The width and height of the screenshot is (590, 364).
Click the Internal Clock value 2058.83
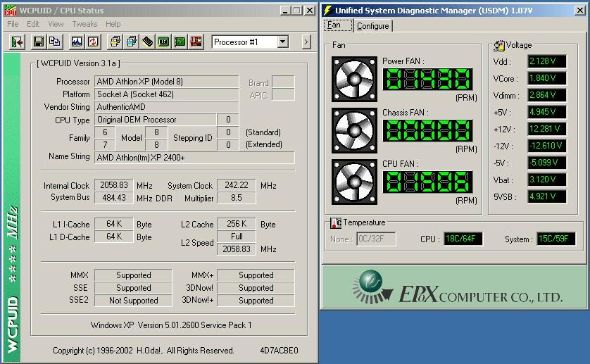(113, 185)
